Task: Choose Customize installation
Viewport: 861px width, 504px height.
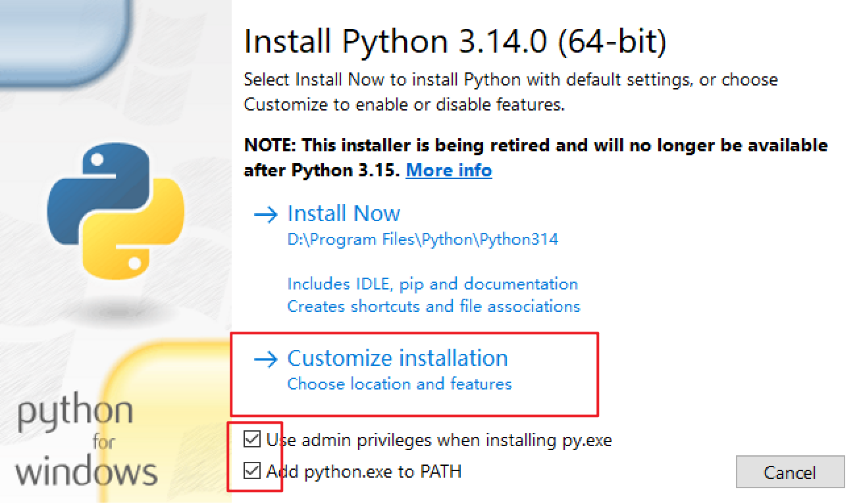Action: (x=398, y=358)
